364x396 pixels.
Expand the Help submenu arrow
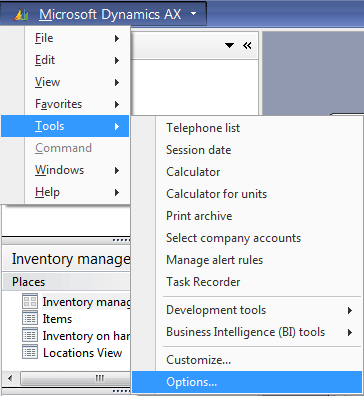coord(117,192)
